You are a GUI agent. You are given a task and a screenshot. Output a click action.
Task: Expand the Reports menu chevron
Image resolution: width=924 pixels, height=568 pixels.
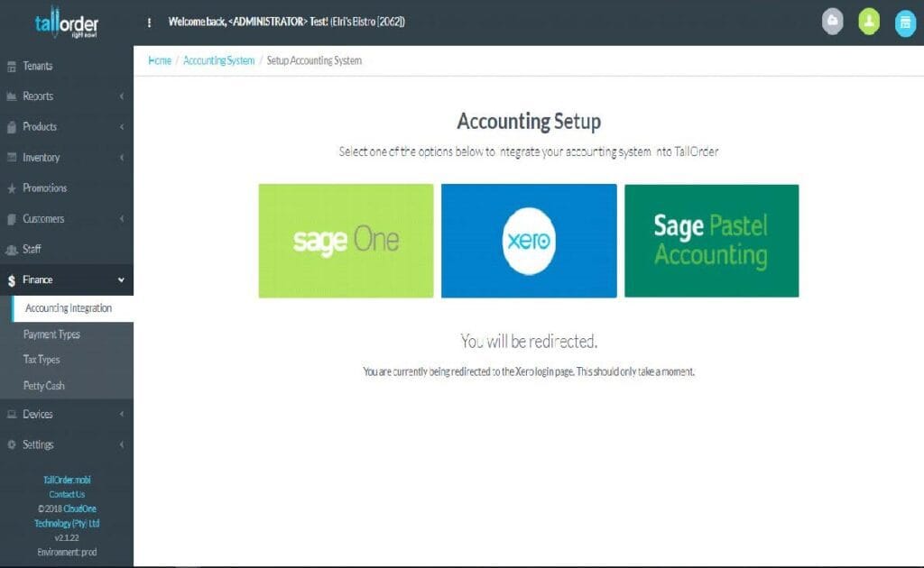(x=122, y=96)
